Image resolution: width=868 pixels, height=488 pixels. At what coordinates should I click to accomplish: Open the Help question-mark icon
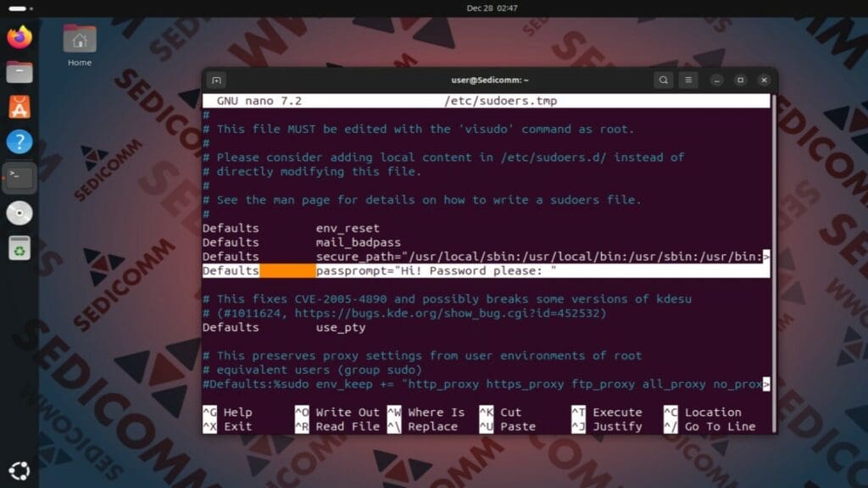[19, 141]
